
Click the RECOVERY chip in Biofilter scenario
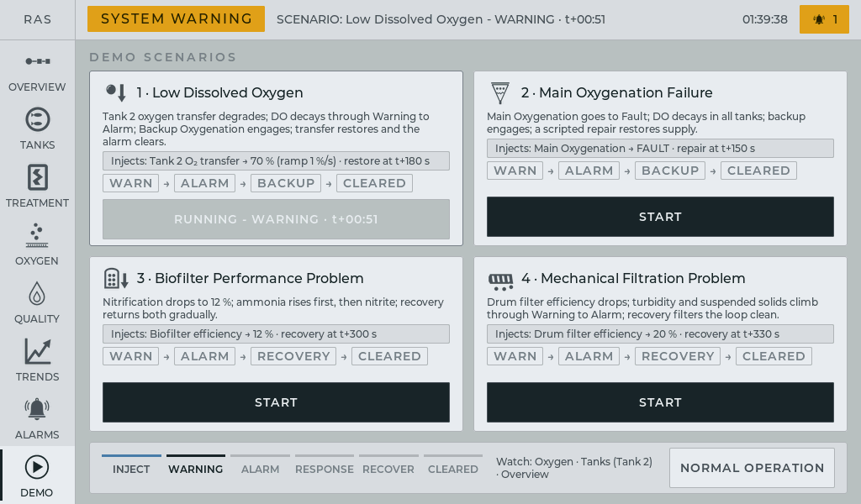tap(293, 356)
